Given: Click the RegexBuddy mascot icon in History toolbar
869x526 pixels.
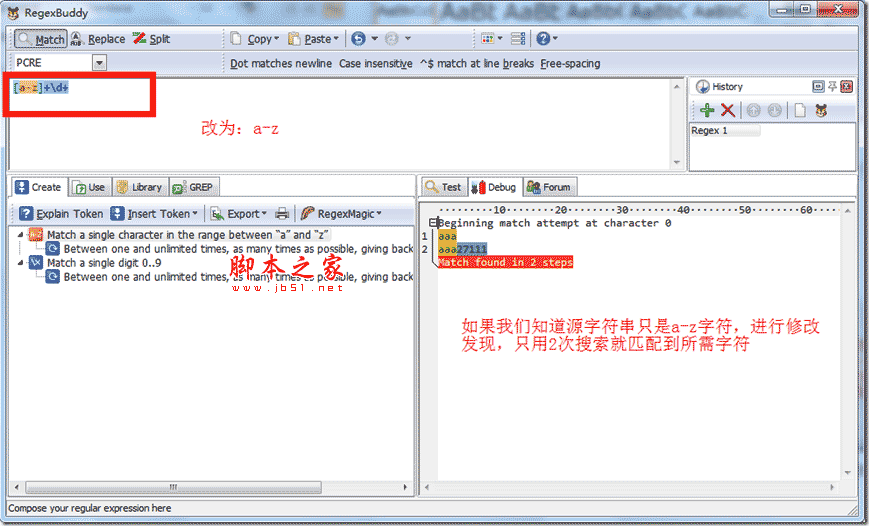Looking at the screenshot, I should point(821,110).
